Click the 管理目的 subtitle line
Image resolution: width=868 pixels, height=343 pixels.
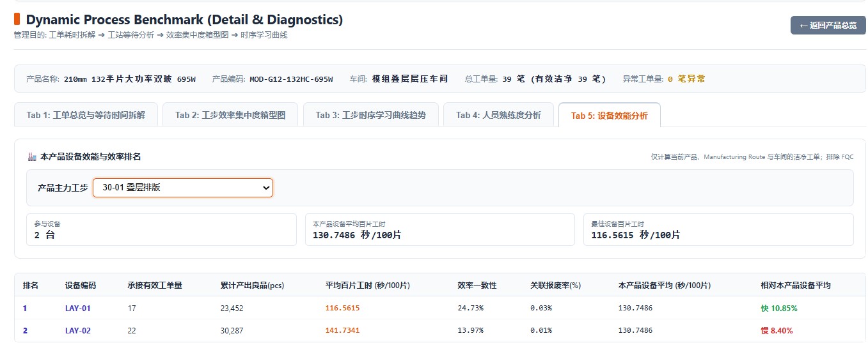click(x=150, y=35)
